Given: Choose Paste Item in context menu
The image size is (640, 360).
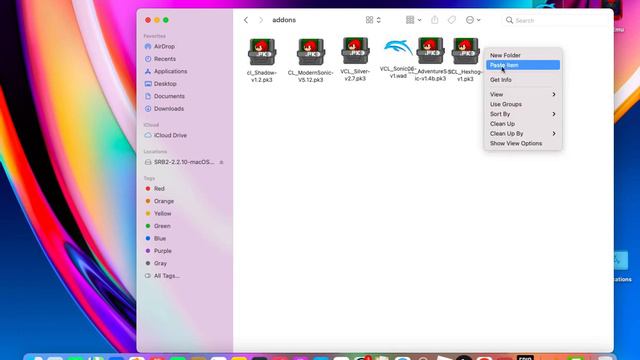Looking at the screenshot, I should tap(523, 65).
